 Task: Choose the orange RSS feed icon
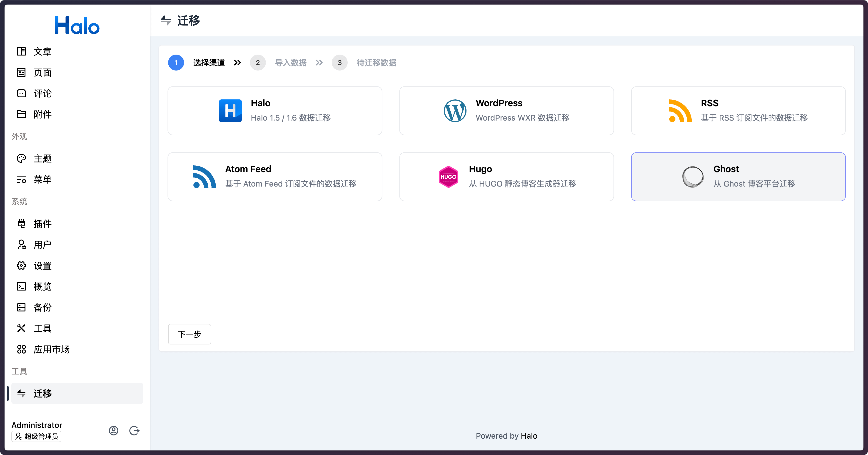pyautogui.click(x=680, y=111)
